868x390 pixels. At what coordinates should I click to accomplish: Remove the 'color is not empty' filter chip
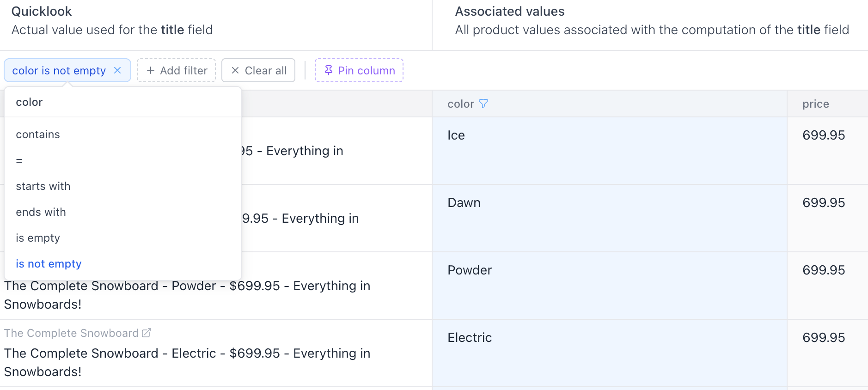(x=118, y=70)
